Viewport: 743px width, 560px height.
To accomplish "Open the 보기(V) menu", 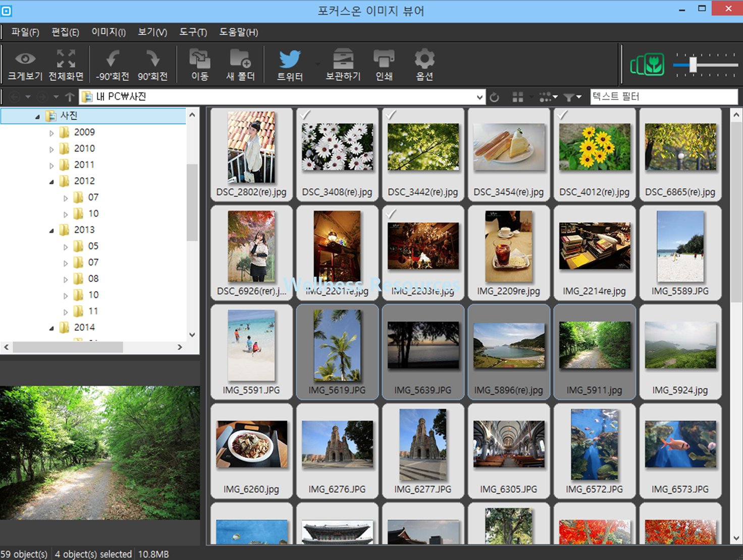I will pyautogui.click(x=153, y=32).
